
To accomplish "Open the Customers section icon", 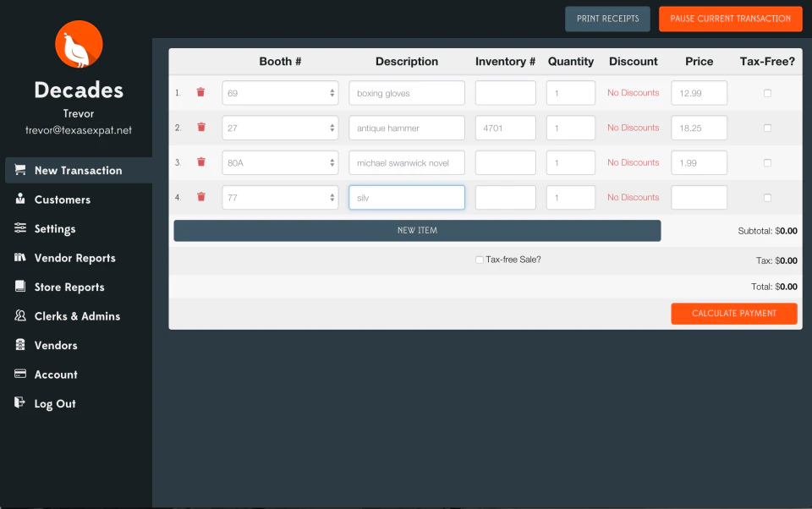I will coord(19,200).
